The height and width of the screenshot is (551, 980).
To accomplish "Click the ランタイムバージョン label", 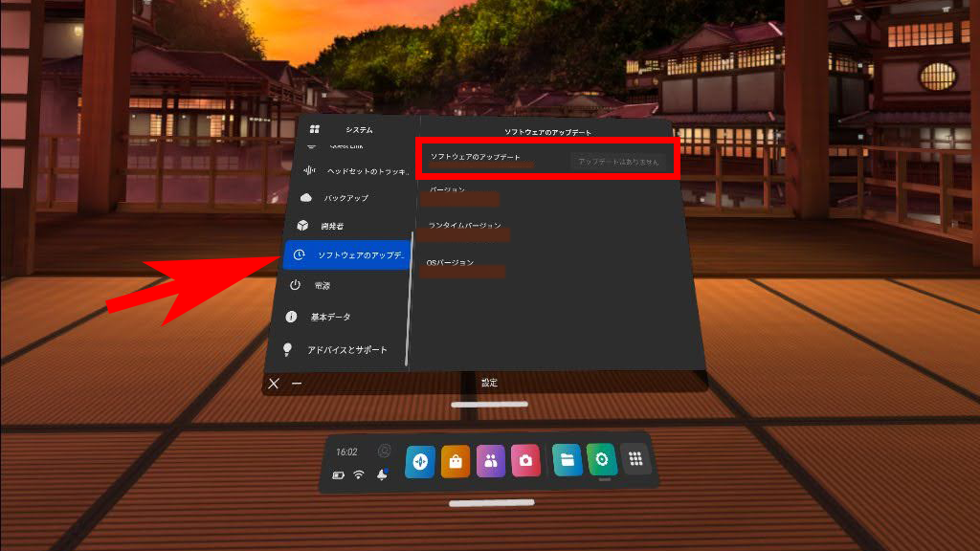I will click(464, 225).
